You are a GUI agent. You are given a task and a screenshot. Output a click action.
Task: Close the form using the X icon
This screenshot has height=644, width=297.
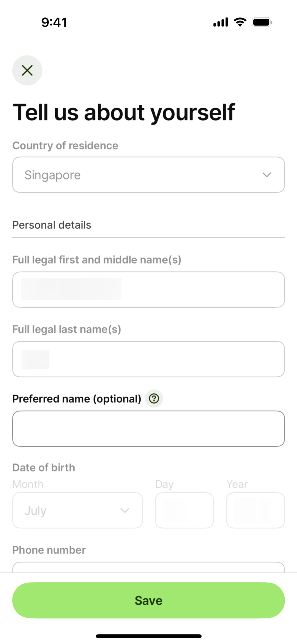point(27,70)
